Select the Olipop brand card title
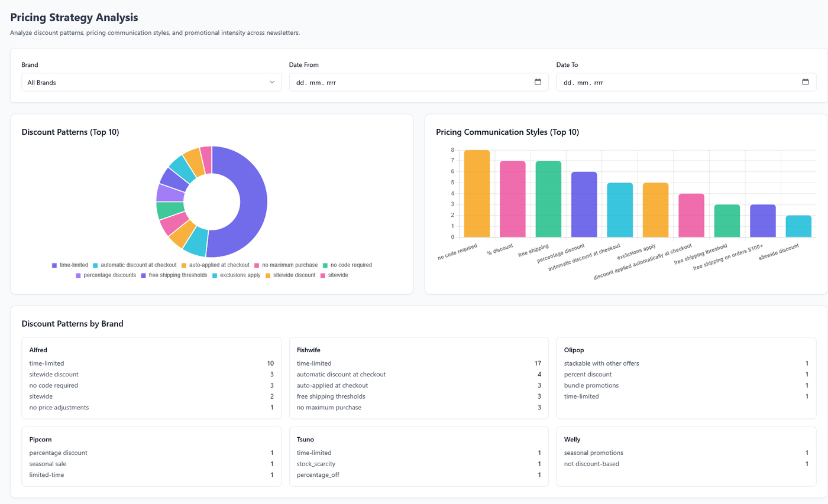 574,350
